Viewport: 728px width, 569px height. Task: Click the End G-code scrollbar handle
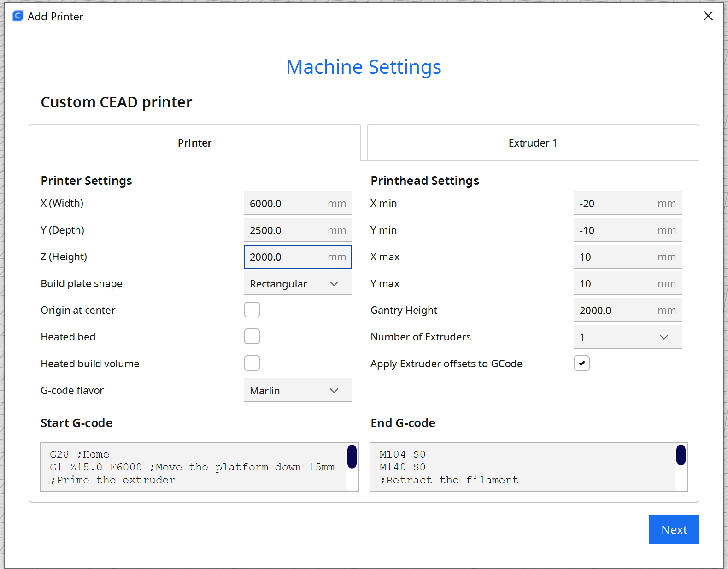tap(681, 455)
